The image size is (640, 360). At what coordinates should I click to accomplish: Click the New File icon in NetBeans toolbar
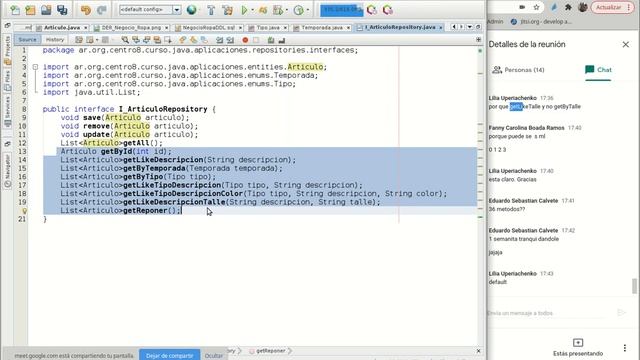pos(15,10)
